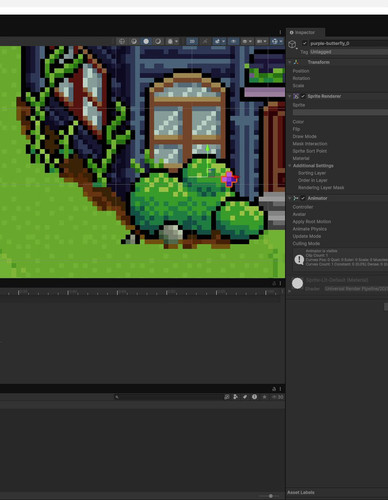Toggle hidden packages visibility count

pos(277,397)
